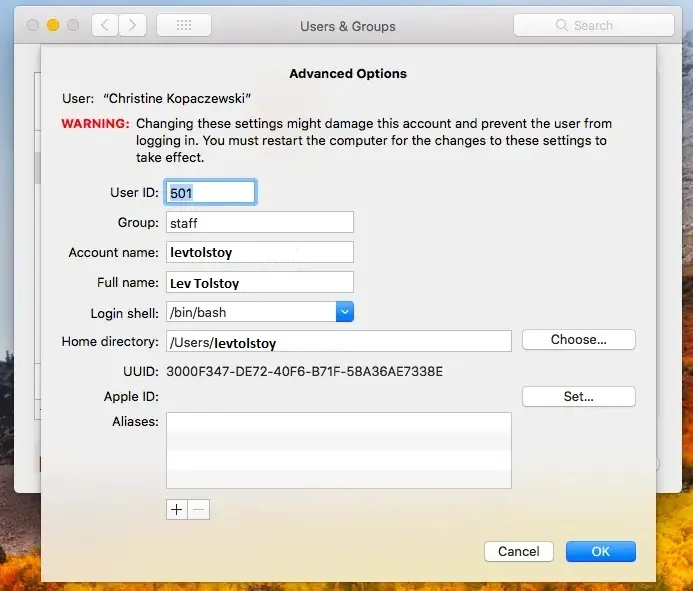
Task: Select the User ID field showing 501
Action: tap(210, 192)
